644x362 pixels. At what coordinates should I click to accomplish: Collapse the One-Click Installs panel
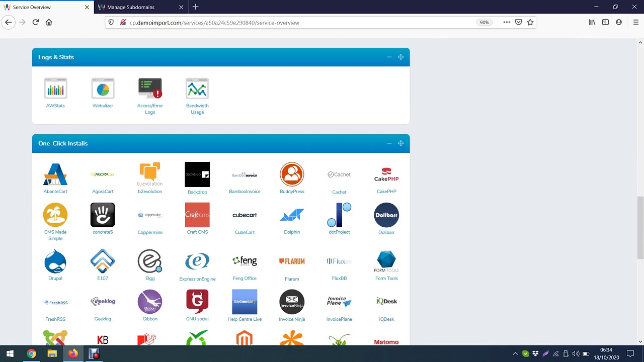click(x=389, y=143)
